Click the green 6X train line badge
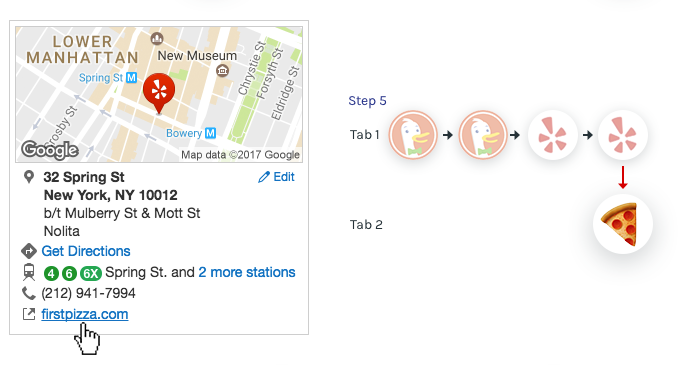 click(x=91, y=273)
